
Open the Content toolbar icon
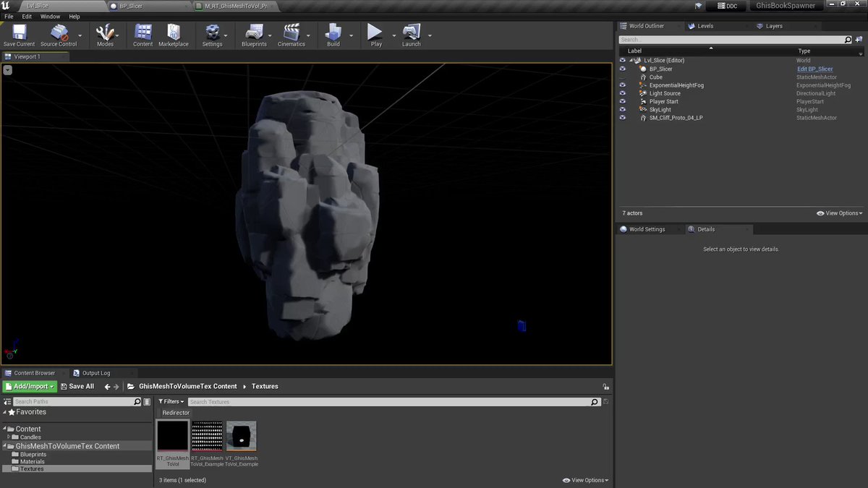(143, 33)
